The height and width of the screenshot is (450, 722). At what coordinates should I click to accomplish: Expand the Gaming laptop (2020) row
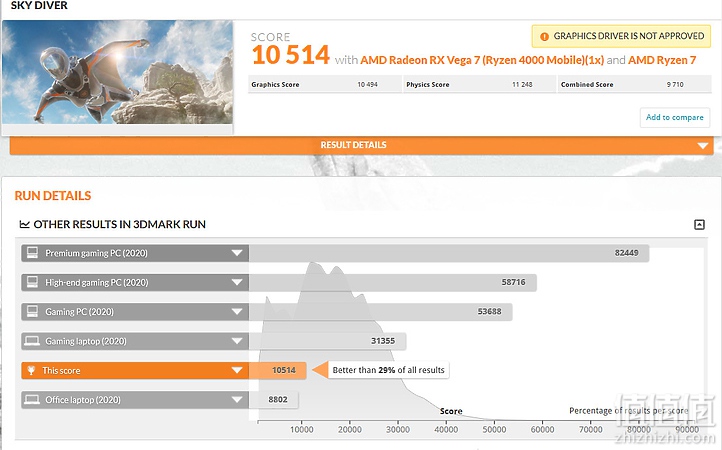(237, 341)
